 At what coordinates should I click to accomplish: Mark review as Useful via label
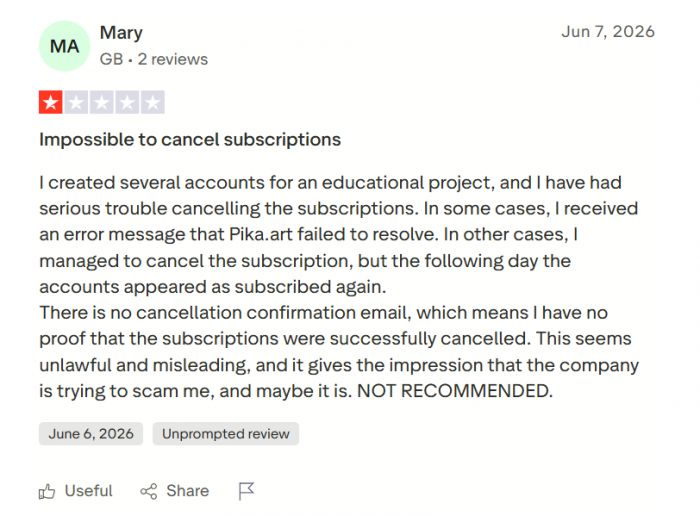point(88,491)
